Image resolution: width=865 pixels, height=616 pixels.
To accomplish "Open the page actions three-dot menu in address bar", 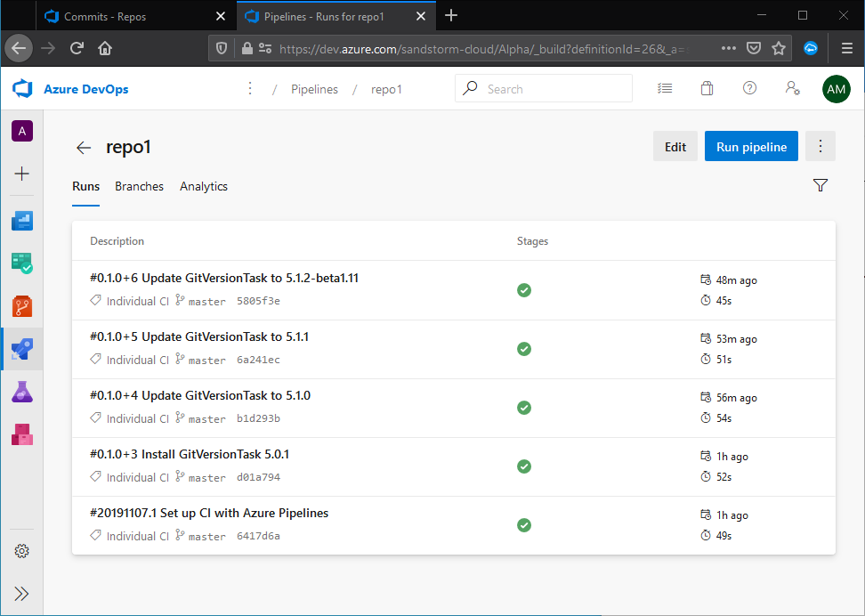I will click(729, 49).
